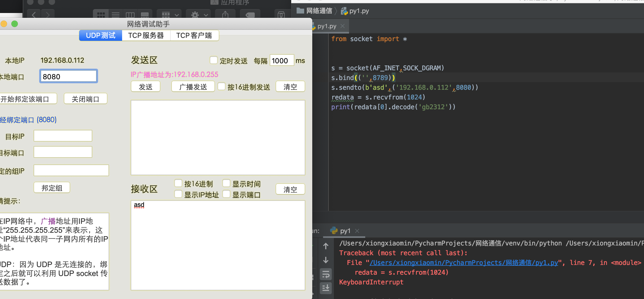This screenshot has height=299, width=644.
Task: Click Finder share icon
Action: coord(225,15)
